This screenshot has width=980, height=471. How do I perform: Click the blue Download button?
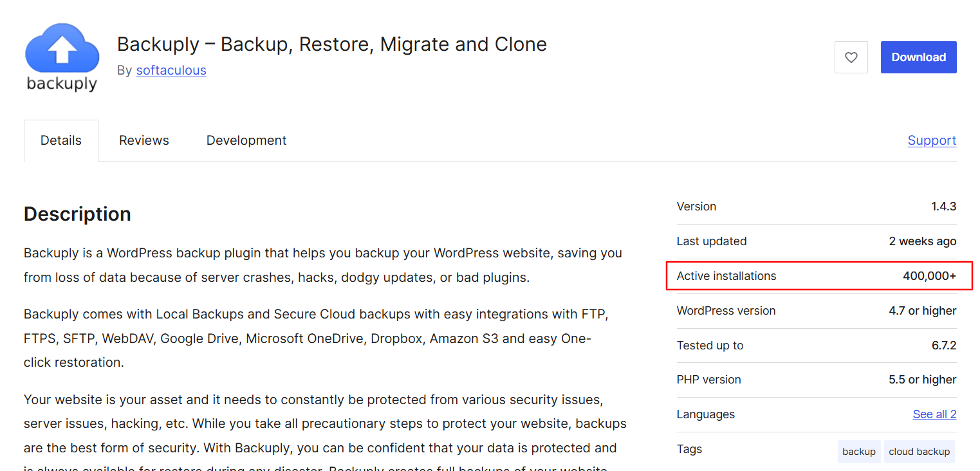(918, 57)
